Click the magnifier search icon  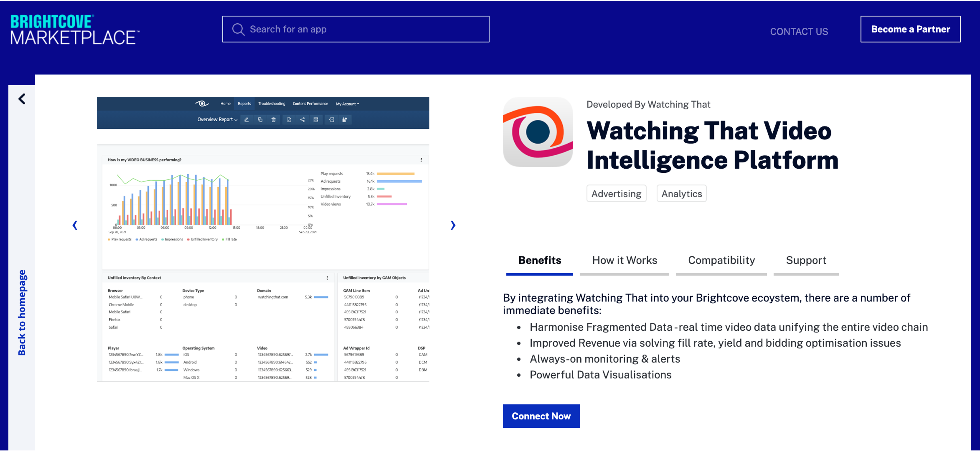click(238, 29)
